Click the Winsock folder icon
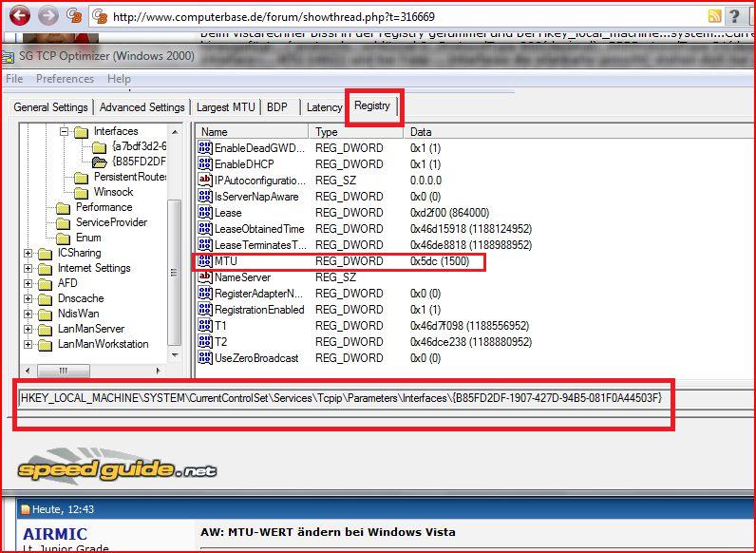 click(81, 193)
